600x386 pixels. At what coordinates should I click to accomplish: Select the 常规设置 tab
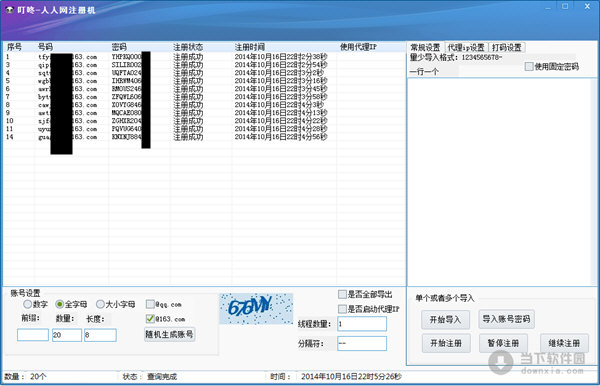pyautogui.click(x=425, y=47)
